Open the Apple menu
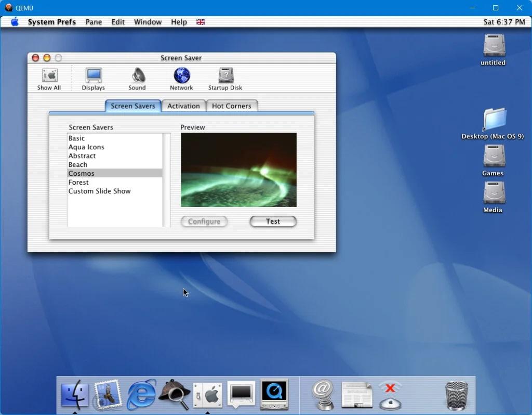 coord(15,22)
